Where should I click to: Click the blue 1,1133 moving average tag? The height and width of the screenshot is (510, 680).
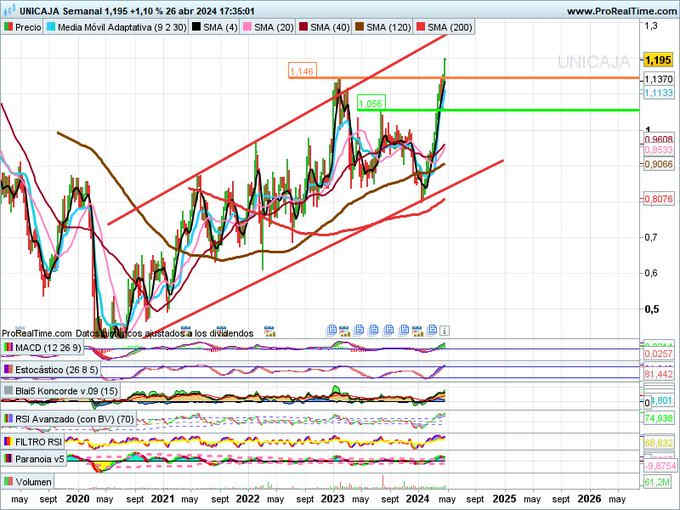tap(658, 93)
